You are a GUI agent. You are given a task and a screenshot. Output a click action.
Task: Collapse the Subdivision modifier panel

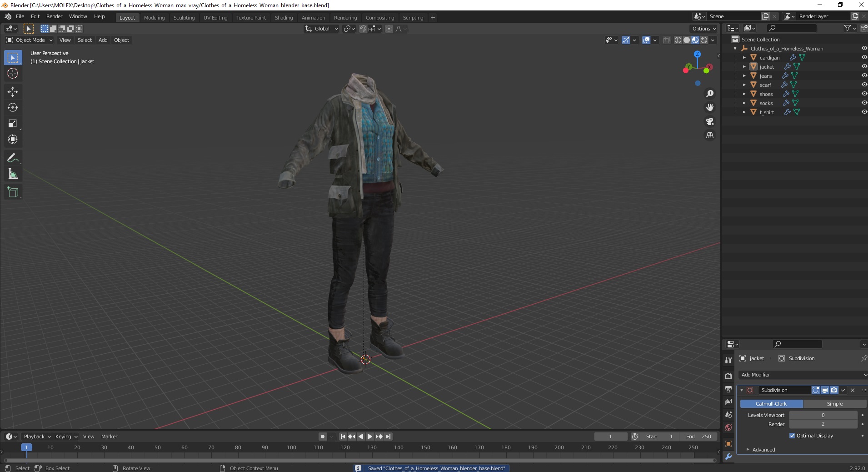click(742, 390)
